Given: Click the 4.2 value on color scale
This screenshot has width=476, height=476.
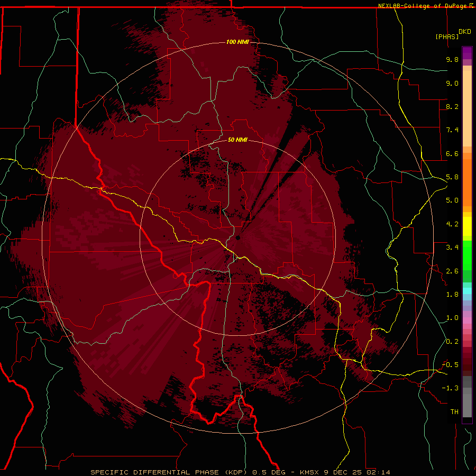Looking at the screenshot, I should tap(452, 224).
